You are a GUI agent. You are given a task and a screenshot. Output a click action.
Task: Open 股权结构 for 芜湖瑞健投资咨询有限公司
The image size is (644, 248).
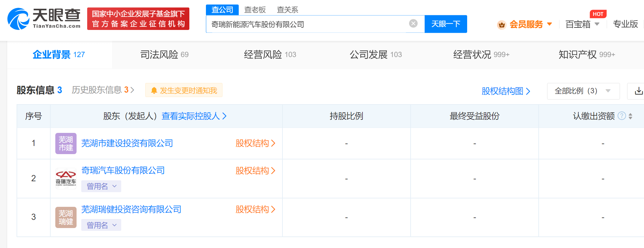click(x=255, y=209)
